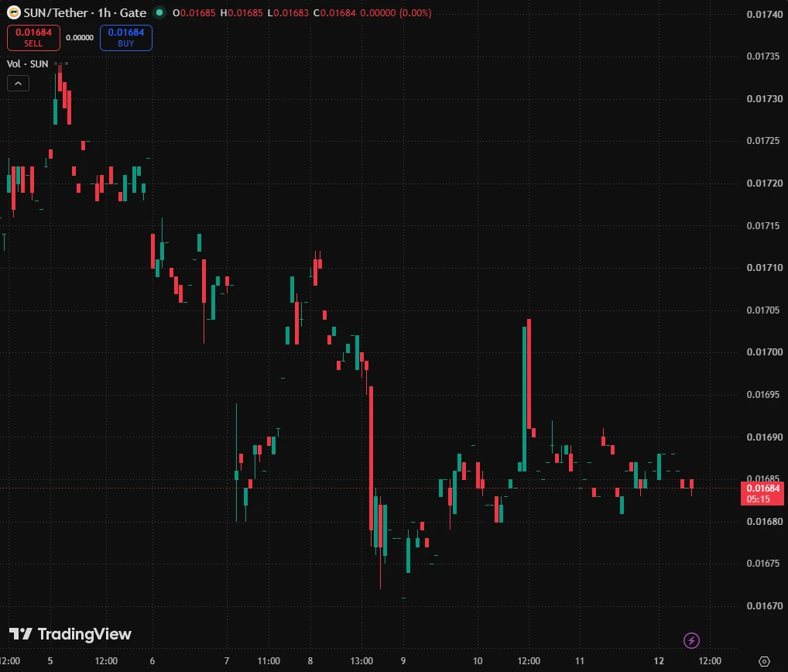788x672 pixels.
Task: Click day 10 on the time axis
Action: 478,661
